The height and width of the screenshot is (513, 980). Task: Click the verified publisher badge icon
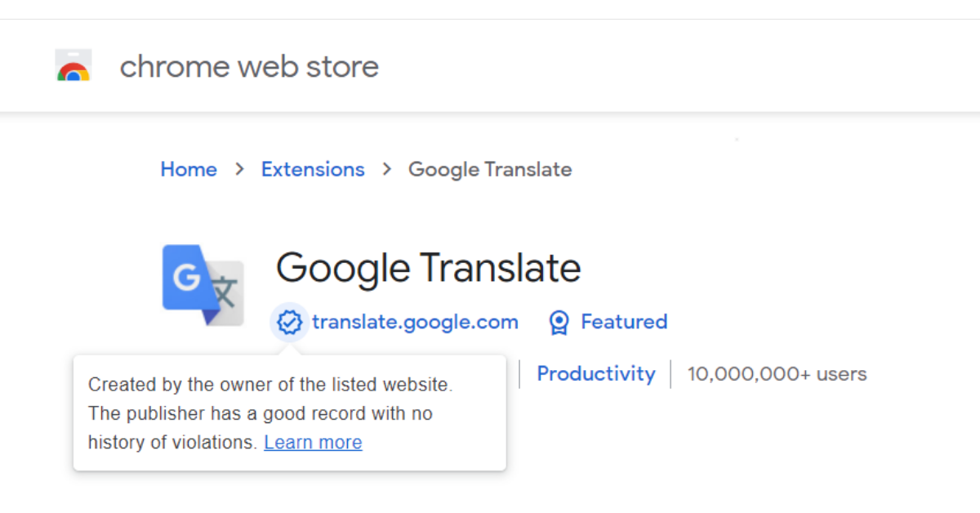pos(289,323)
